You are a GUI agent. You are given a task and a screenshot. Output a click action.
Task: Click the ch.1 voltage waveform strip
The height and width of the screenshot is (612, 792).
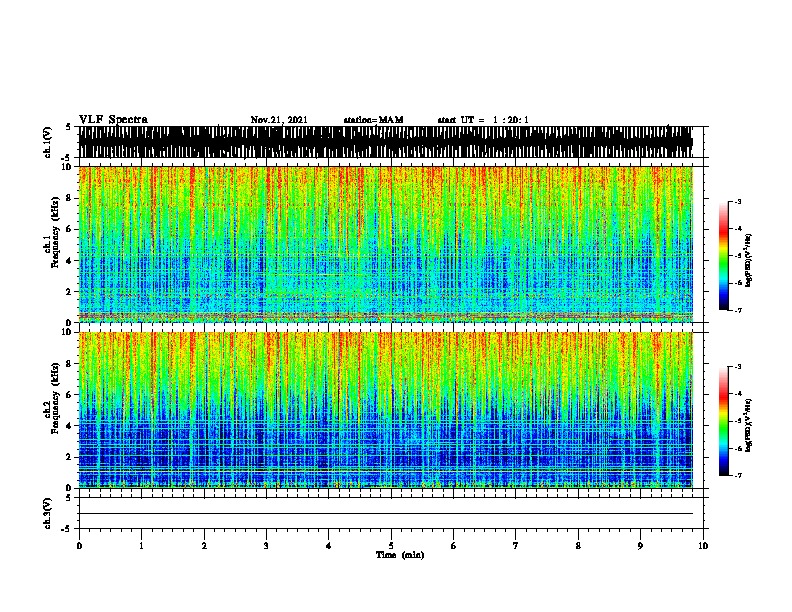[386, 142]
